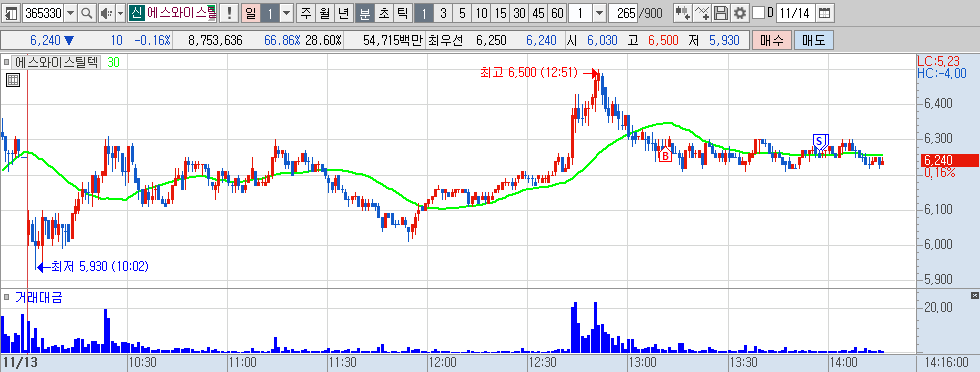Viewport: 980px width, 372px height.
Task: Save chart with the floppy disk icon
Action: [x=721, y=13]
